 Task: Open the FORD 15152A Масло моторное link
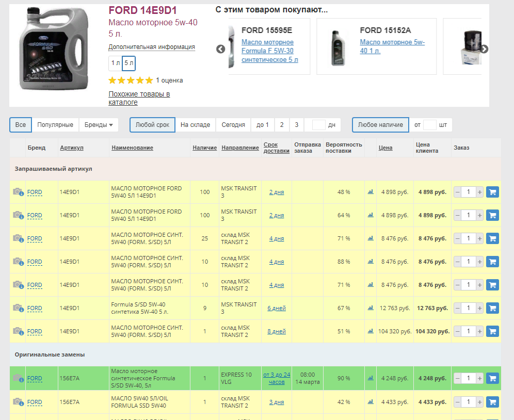tap(392, 46)
